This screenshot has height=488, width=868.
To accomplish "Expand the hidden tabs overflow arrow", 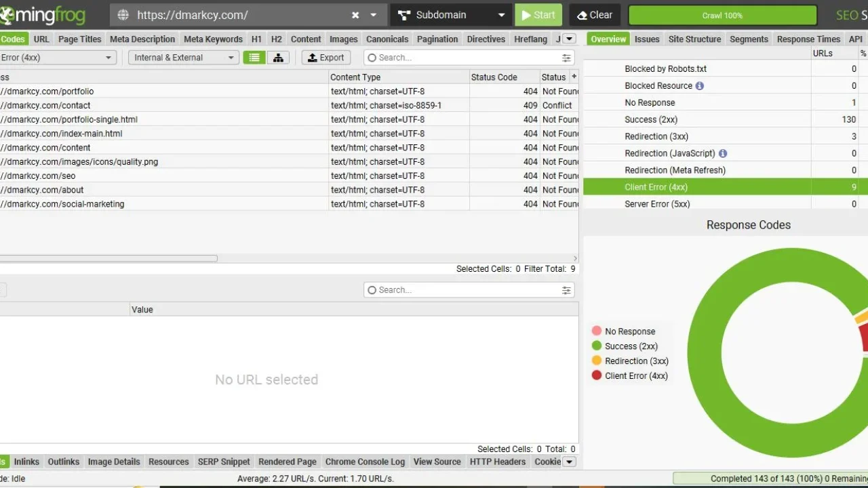I will (568, 39).
